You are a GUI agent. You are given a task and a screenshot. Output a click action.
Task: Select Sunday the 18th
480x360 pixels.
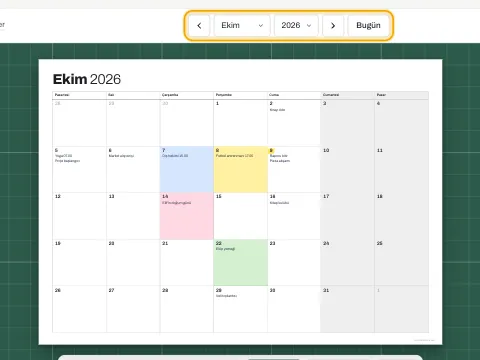tap(401, 216)
